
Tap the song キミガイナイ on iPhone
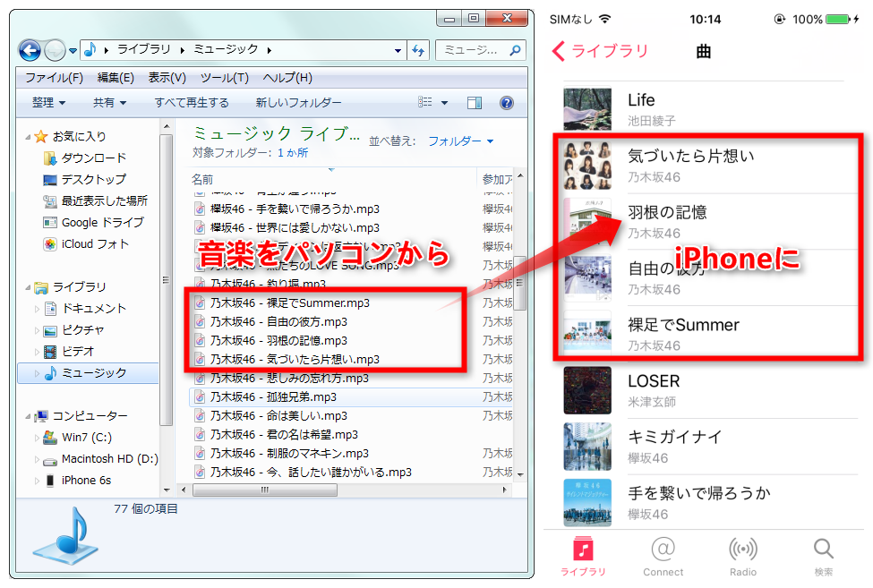(x=674, y=438)
